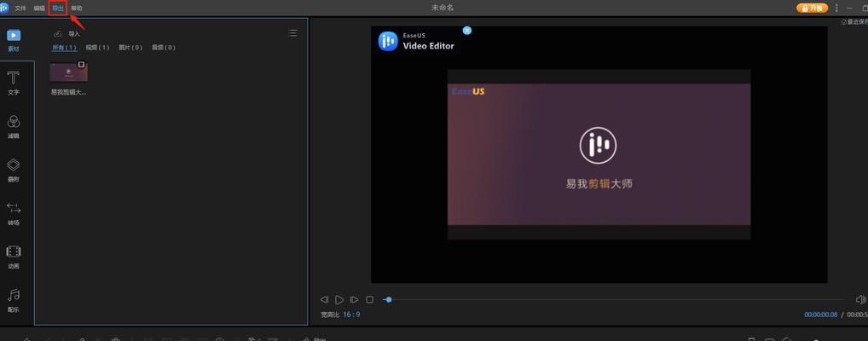Change the 16:9 aspect ratio setting
The image size is (868, 341).
(x=351, y=315)
